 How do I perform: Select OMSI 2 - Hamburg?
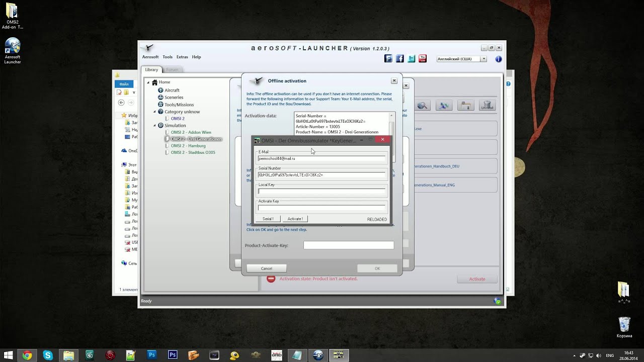click(188, 146)
